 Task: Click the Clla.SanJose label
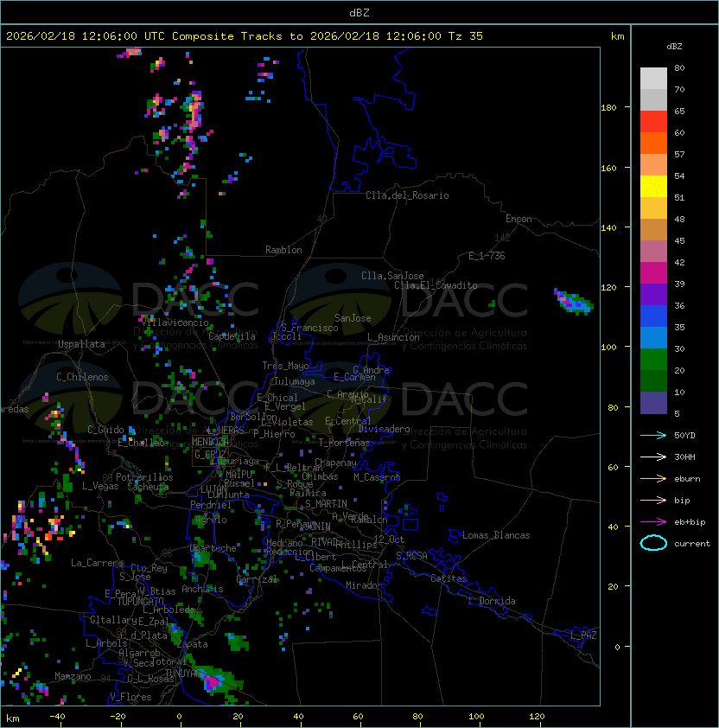[x=392, y=276]
